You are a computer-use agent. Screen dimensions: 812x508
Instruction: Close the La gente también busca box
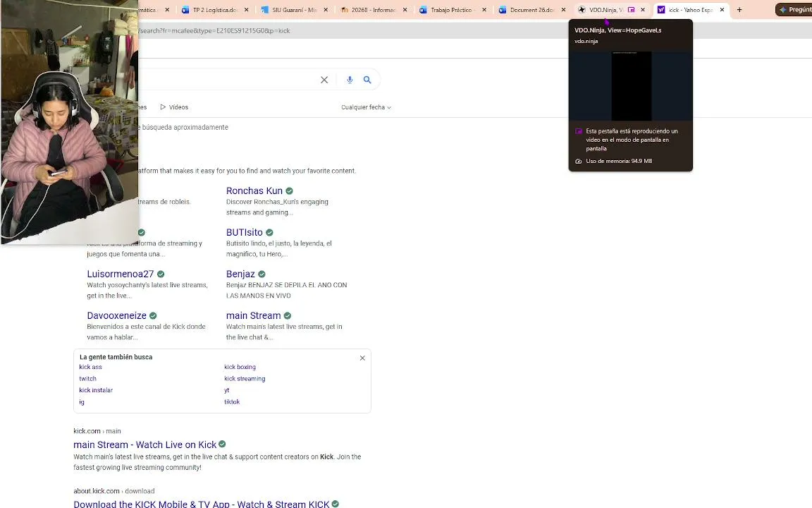[362, 358]
